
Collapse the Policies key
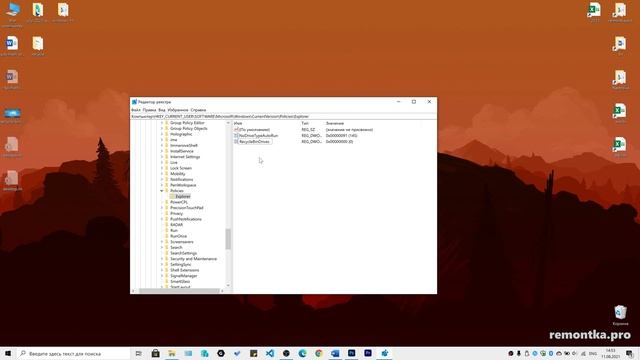[162, 191]
